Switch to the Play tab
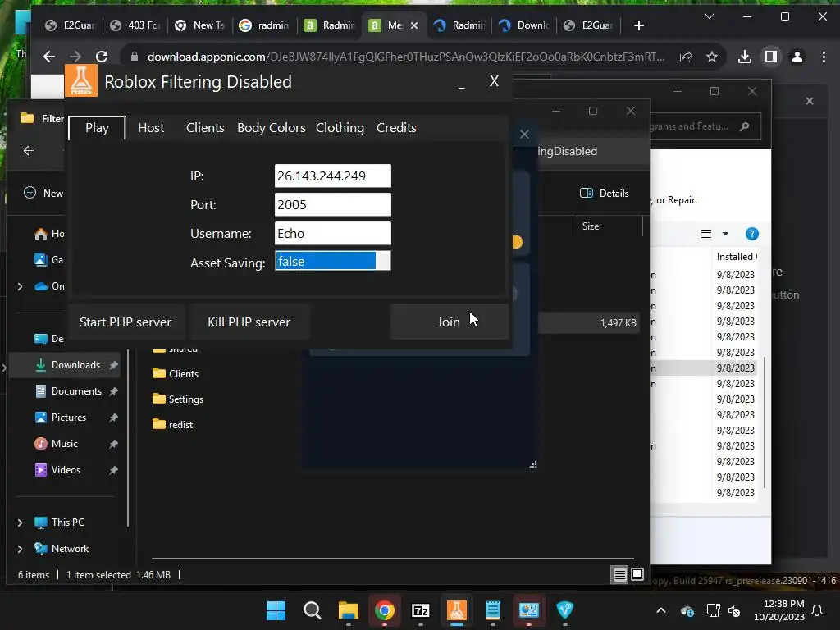840x630 pixels. point(97,127)
